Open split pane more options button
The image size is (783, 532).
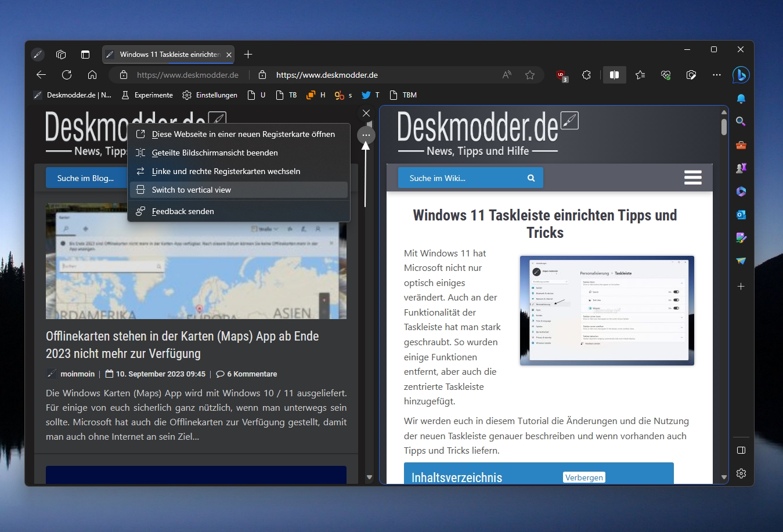pyautogui.click(x=366, y=135)
